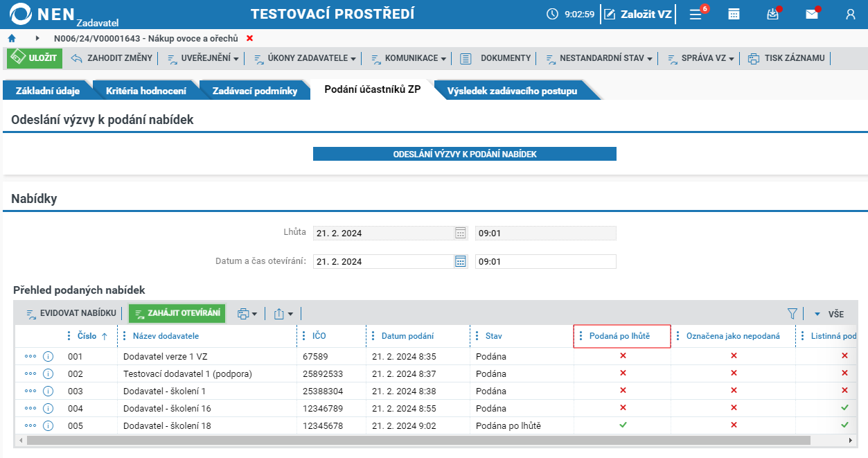Open calendar picker for Lhůta date
Image resolution: width=868 pixels, height=458 pixels.
coord(461,234)
